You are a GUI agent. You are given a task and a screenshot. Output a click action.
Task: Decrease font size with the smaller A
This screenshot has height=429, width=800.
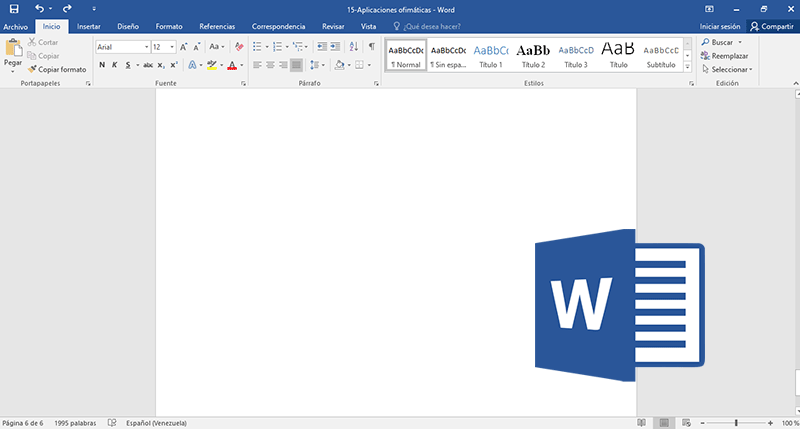pyautogui.click(x=196, y=47)
